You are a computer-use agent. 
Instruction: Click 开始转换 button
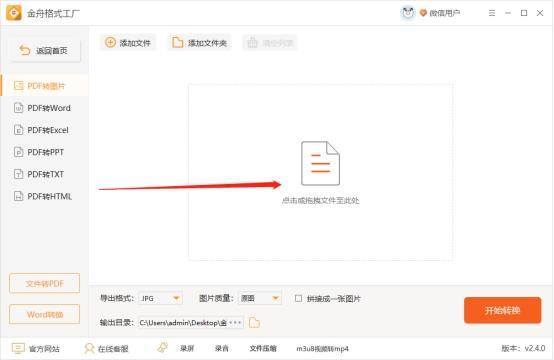[x=502, y=310]
